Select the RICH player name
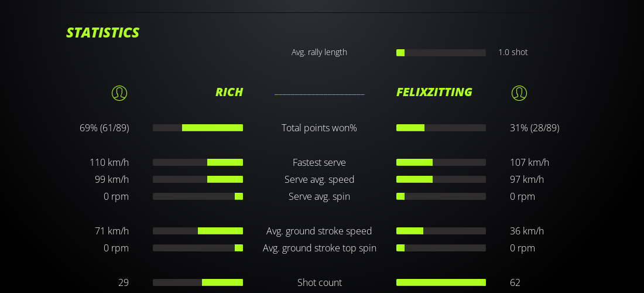Viewport: 644px width, 293px height. [229, 92]
